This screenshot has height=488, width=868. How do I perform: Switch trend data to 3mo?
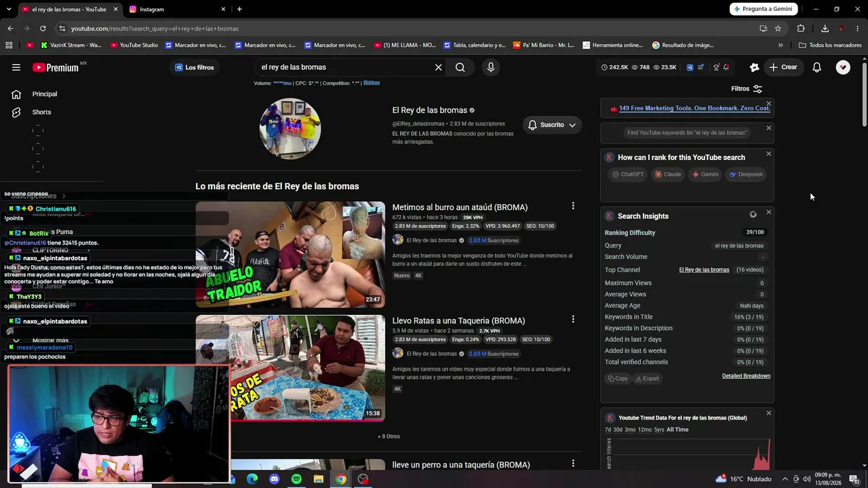click(630, 430)
